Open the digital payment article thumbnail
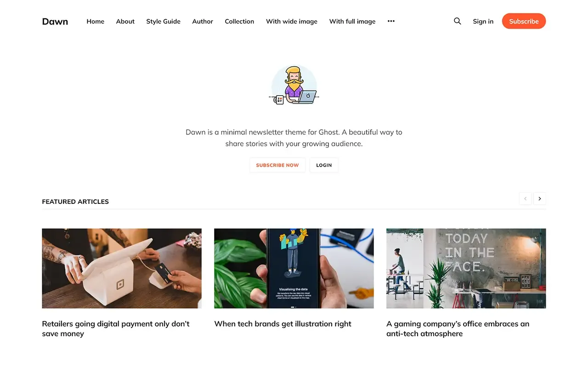Viewport: 588px width, 368px height. 122,268
